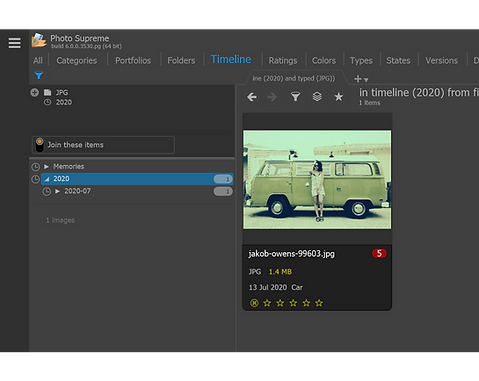The height and width of the screenshot is (381, 479).
Task: Click the clock icon beside 2020 row
Action: [x=35, y=179]
